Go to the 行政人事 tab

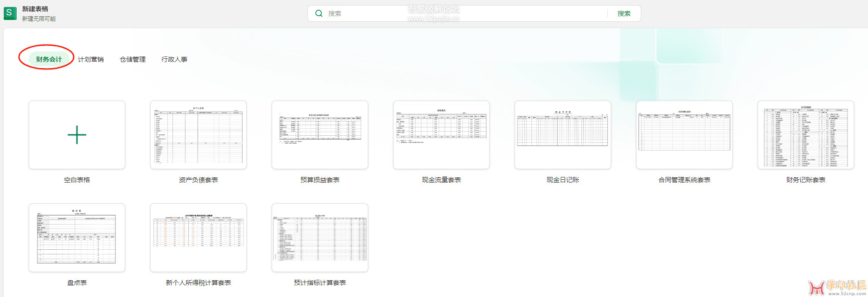coord(174,59)
